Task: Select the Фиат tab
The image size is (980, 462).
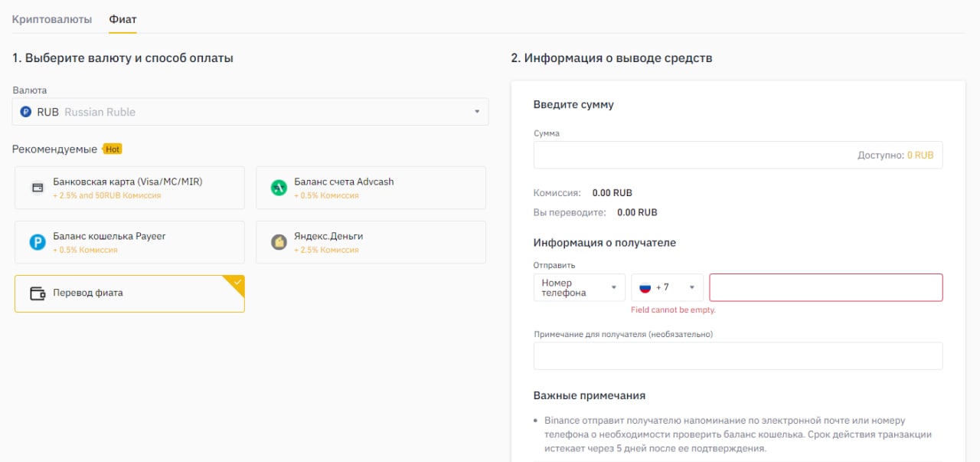Action: coord(122,18)
